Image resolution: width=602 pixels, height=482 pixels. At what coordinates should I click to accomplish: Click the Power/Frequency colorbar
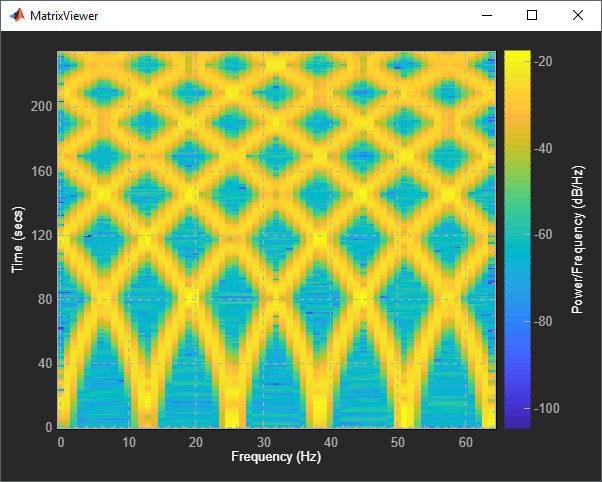517,239
